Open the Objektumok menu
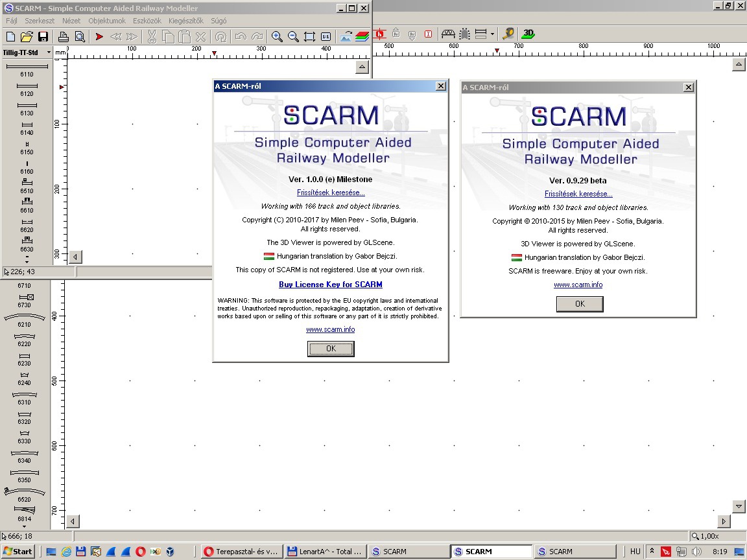The image size is (747, 560). (x=107, y=21)
